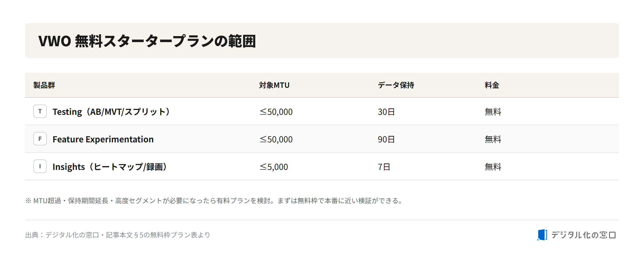Click the ≤5,000 MTU value for Insights
644x265 pixels.
coord(274,167)
